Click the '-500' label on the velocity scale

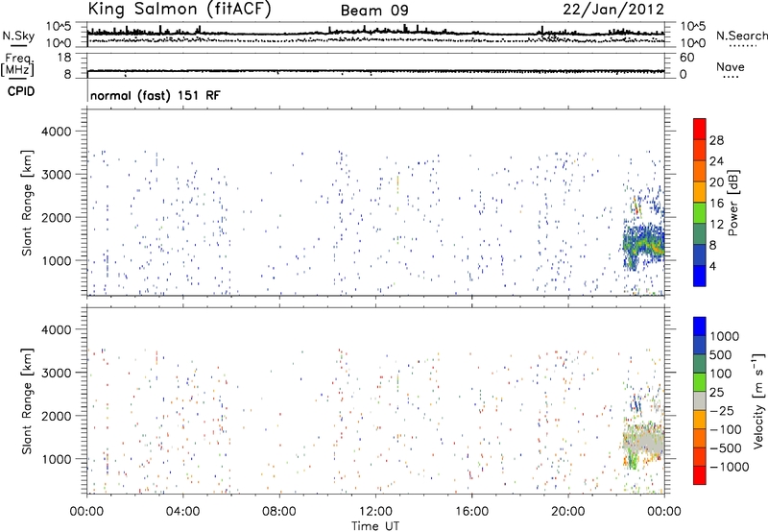[726, 448]
